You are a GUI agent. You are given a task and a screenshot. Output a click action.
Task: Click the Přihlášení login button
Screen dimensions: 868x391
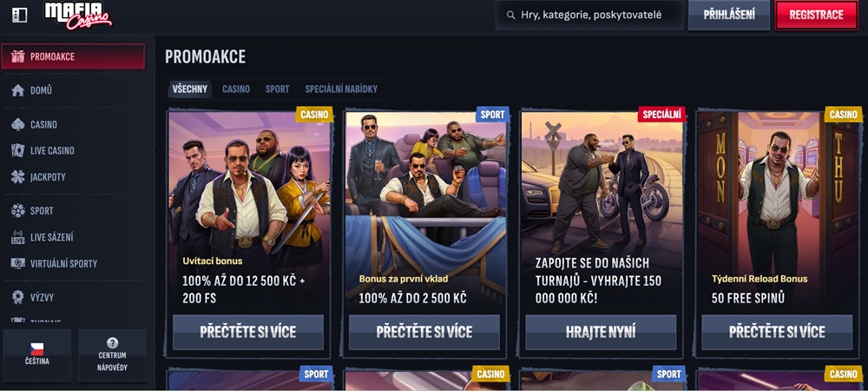point(729,15)
